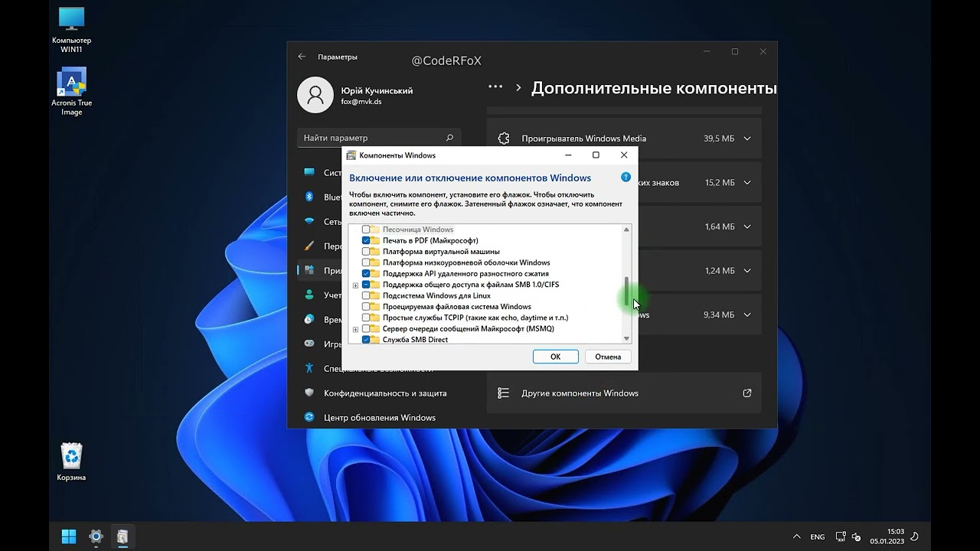Expand the 15,2 МБ component chevron

746,183
